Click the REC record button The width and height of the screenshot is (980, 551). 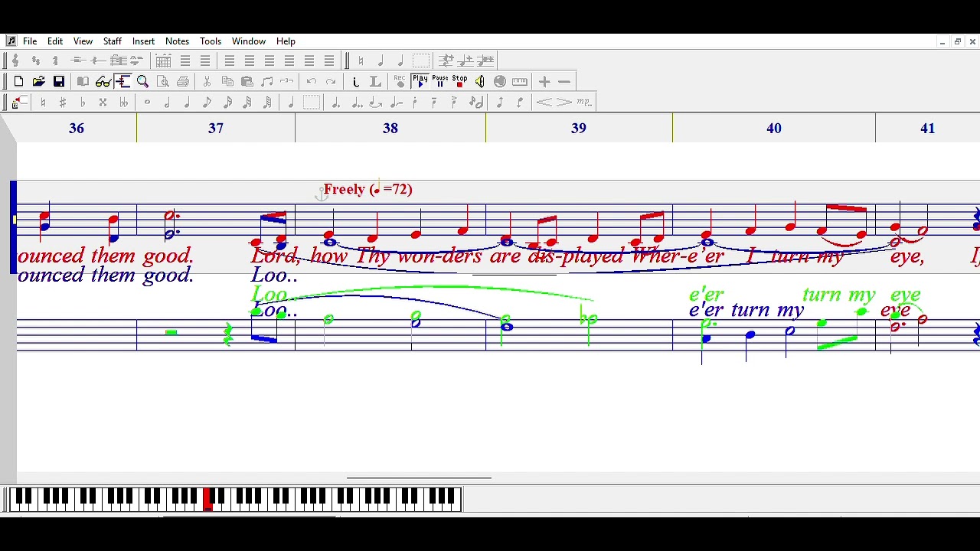[x=400, y=81]
